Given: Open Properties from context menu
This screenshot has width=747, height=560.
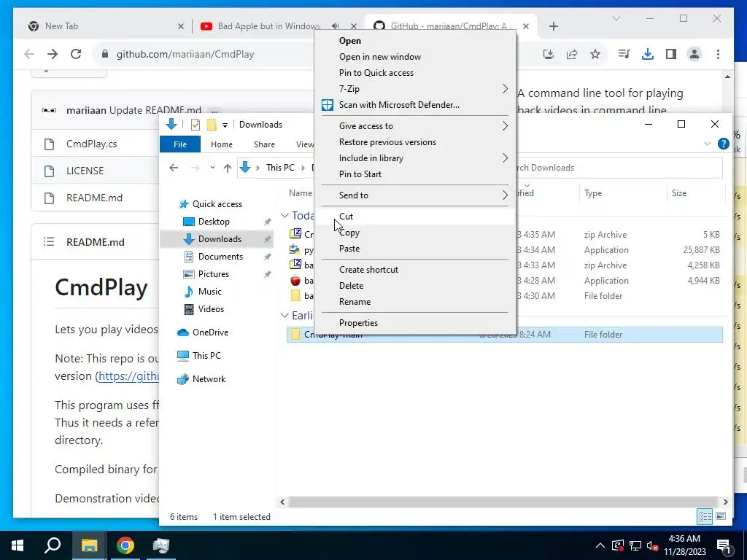Looking at the screenshot, I should [x=415, y=323].
